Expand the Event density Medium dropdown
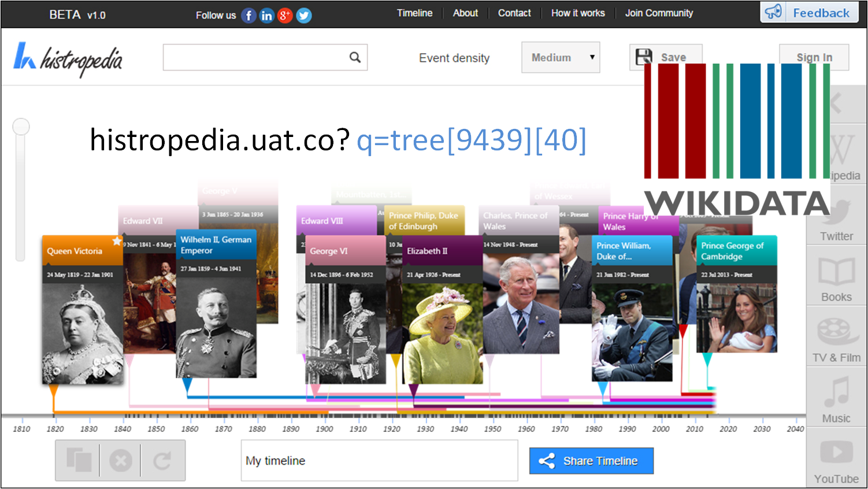The image size is (868, 489). (560, 58)
